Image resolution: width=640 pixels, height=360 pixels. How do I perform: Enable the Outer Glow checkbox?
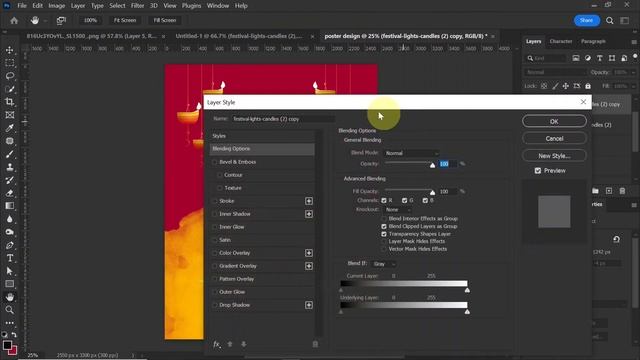pyautogui.click(x=215, y=292)
